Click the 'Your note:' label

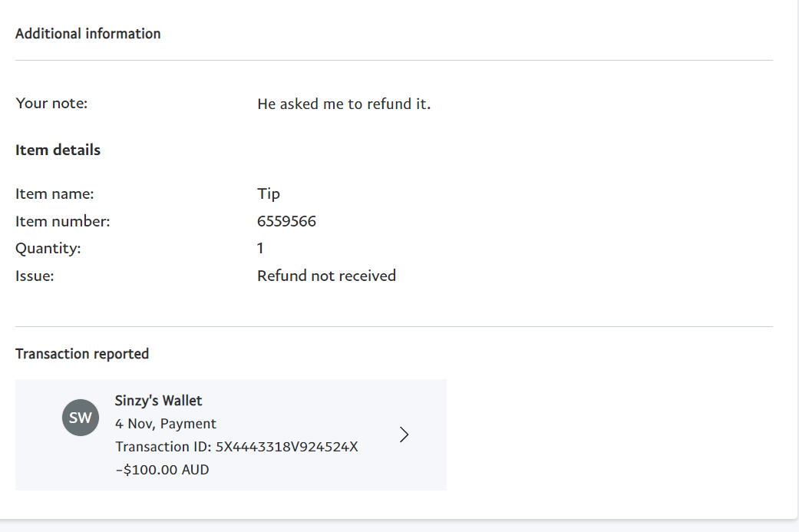pos(51,103)
